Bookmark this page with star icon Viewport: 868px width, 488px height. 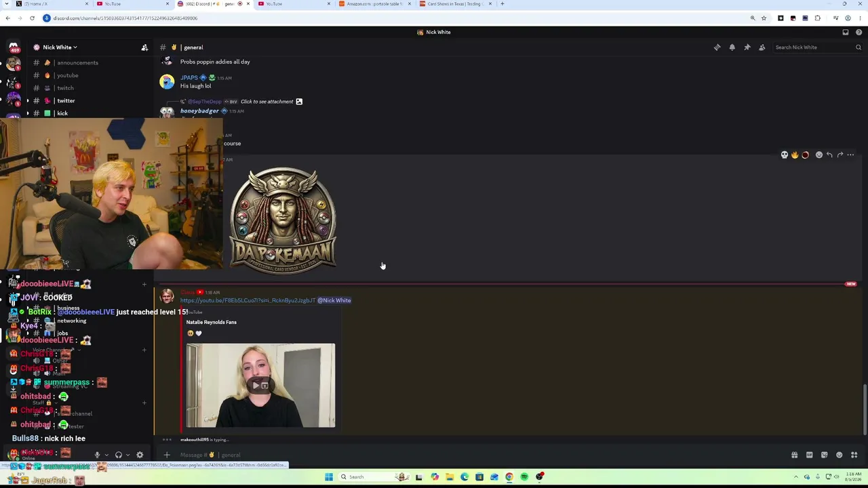(764, 18)
